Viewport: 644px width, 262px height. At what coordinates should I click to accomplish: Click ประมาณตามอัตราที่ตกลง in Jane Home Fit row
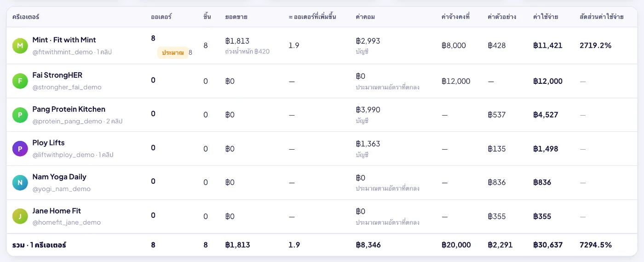tap(388, 222)
